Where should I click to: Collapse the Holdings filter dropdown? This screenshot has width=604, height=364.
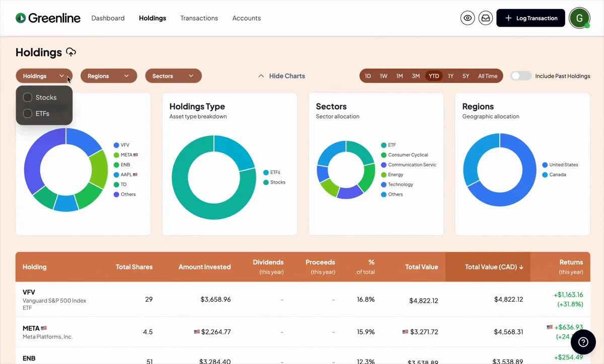point(44,76)
